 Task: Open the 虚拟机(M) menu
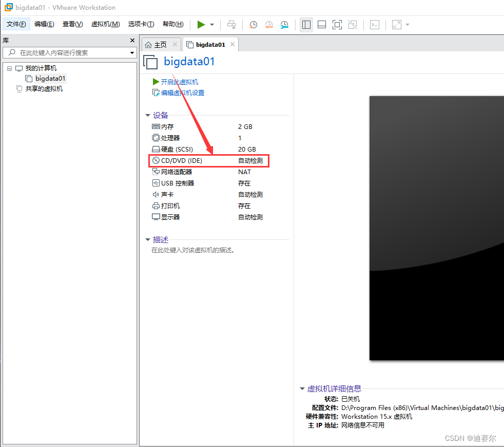tap(105, 24)
